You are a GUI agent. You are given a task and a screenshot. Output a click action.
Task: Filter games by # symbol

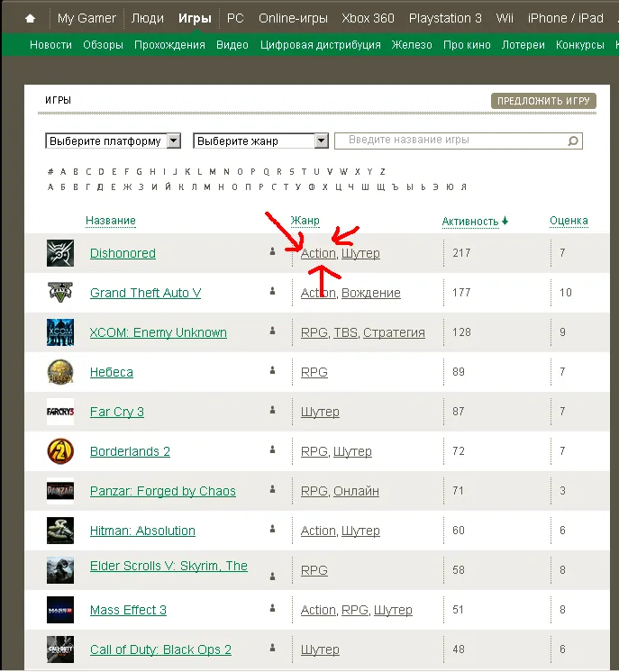pos(50,171)
